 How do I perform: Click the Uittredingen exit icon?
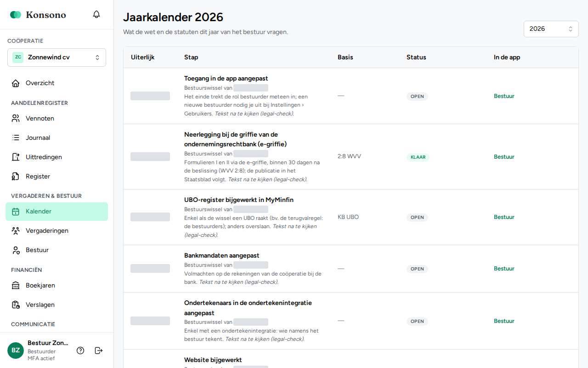point(16,157)
